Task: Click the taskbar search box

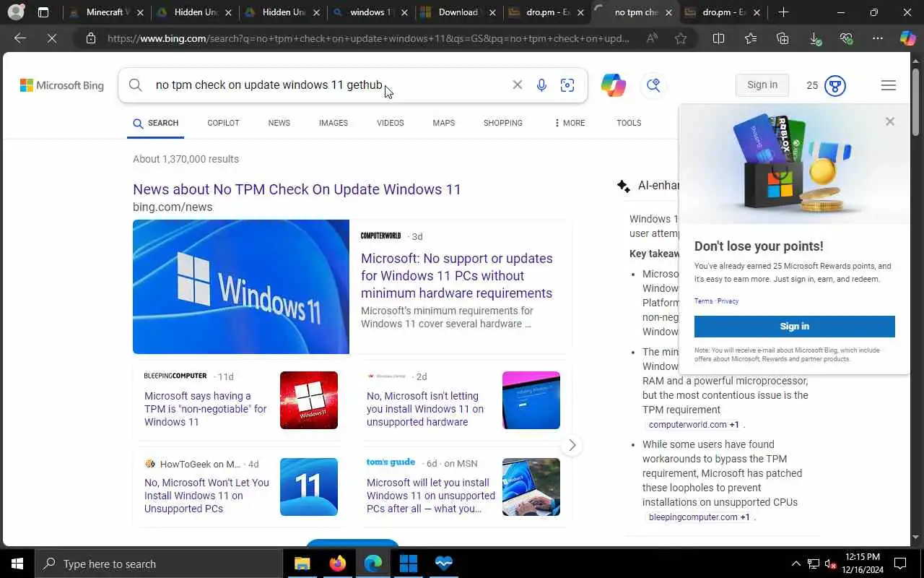Action: 159,564
